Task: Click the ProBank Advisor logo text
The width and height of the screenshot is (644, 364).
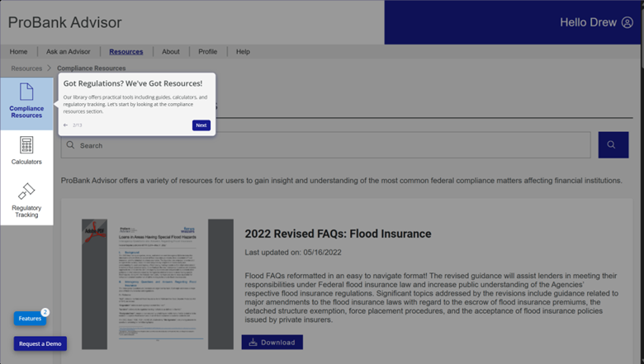Action: point(65,22)
